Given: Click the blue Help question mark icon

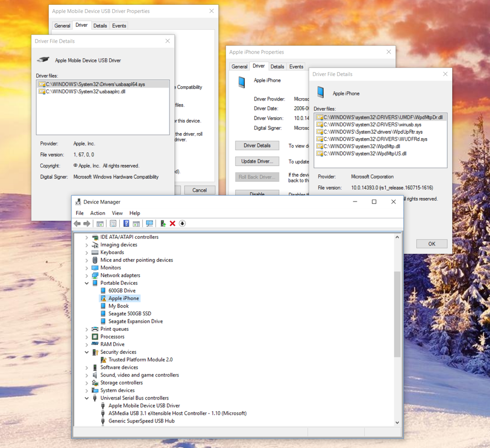Looking at the screenshot, I should point(126,224).
